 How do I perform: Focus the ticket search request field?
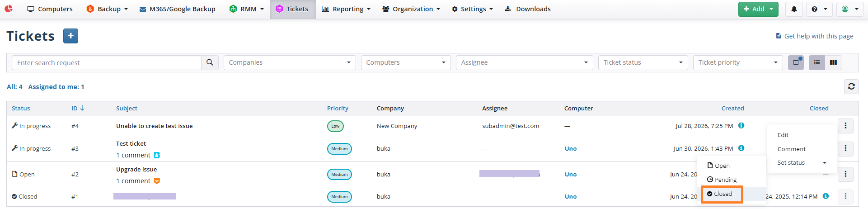107,62
